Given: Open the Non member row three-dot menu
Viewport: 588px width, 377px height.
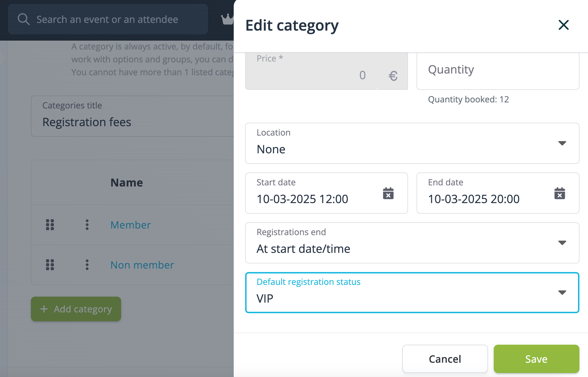Looking at the screenshot, I should [87, 265].
